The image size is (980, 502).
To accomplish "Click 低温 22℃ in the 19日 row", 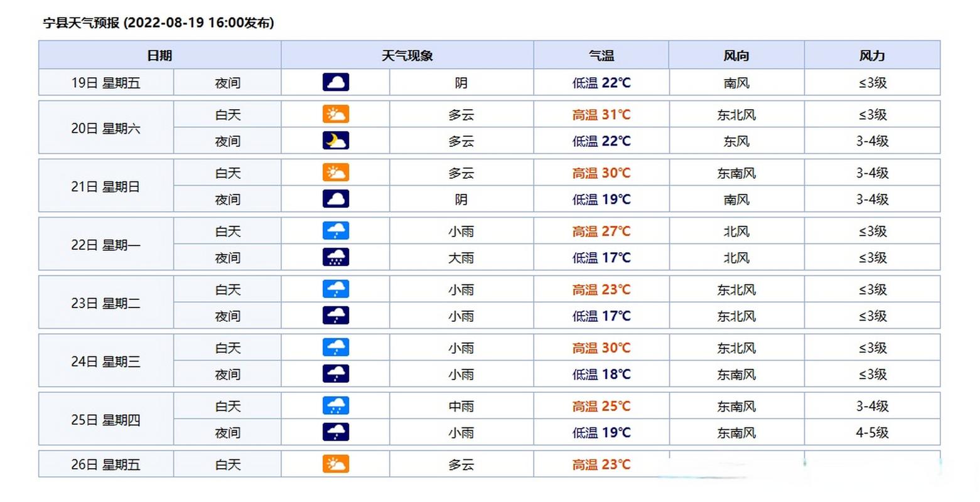I will coord(601,82).
